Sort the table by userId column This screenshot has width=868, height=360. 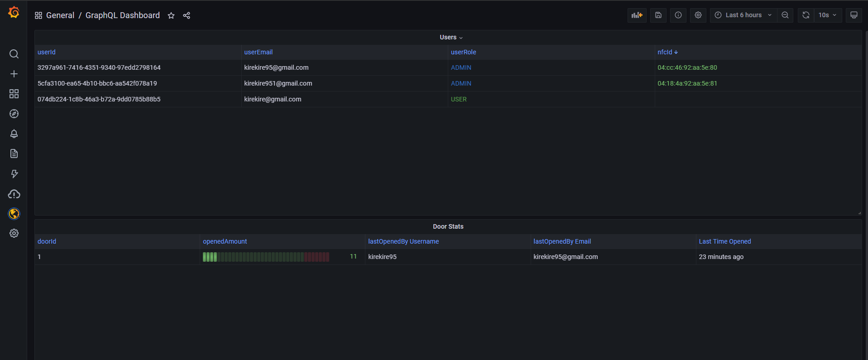[47, 52]
